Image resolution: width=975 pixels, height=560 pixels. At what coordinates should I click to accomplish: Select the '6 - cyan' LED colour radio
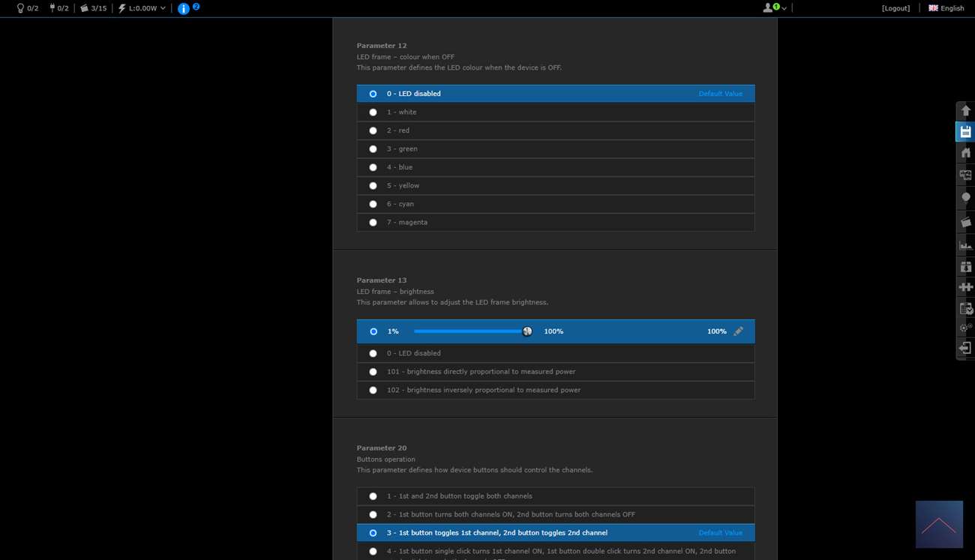coord(373,204)
